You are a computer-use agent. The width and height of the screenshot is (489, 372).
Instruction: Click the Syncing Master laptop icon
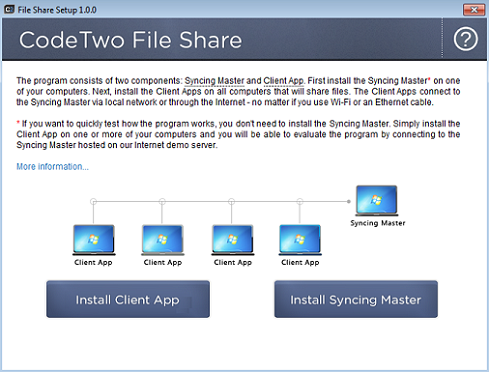click(x=377, y=201)
